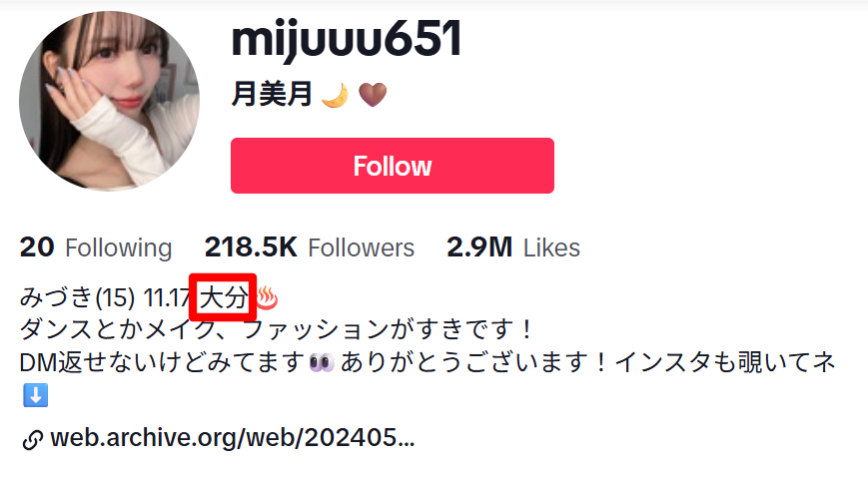Click the chain link icon

coord(33,440)
